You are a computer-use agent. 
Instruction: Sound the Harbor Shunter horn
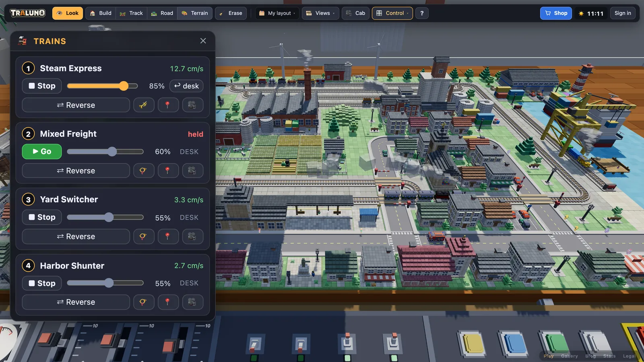coord(144,302)
